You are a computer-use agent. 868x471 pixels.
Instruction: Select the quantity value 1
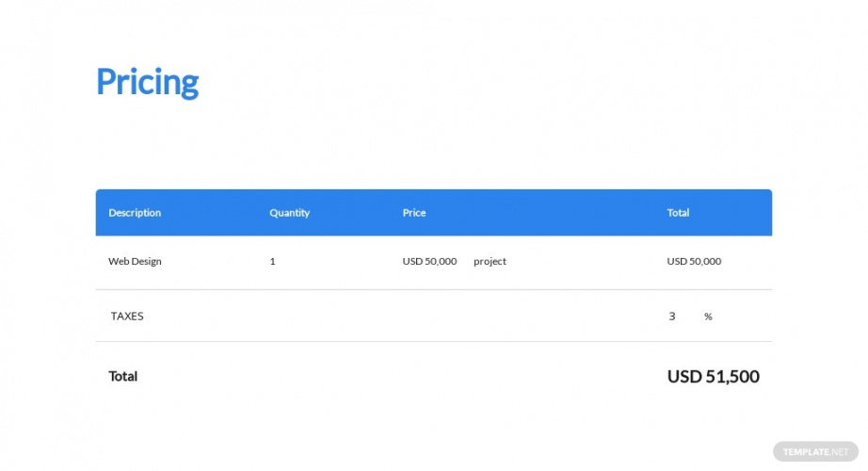[x=272, y=262]
